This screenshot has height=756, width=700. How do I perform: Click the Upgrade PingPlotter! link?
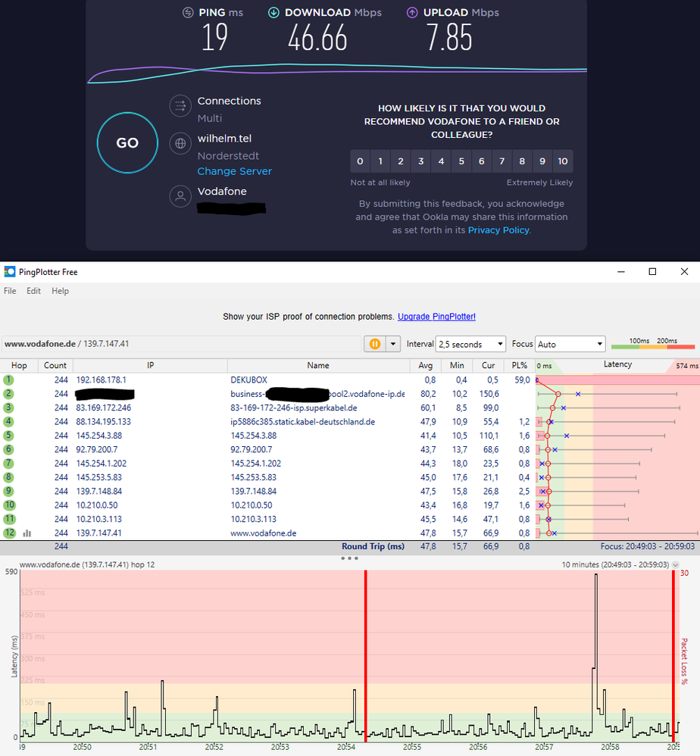[x=436, y=317]
